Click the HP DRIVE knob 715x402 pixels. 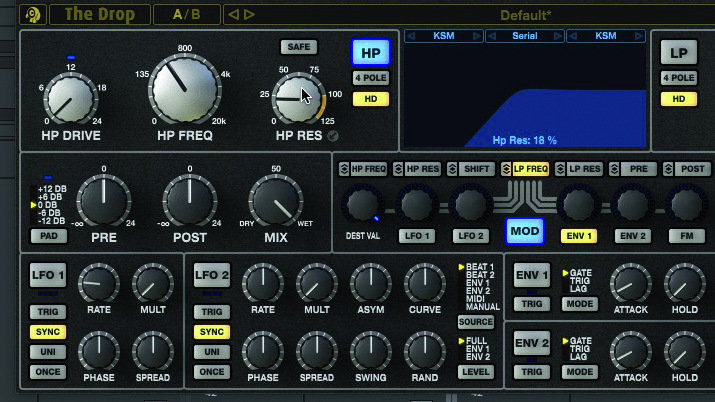coord(71,98)
